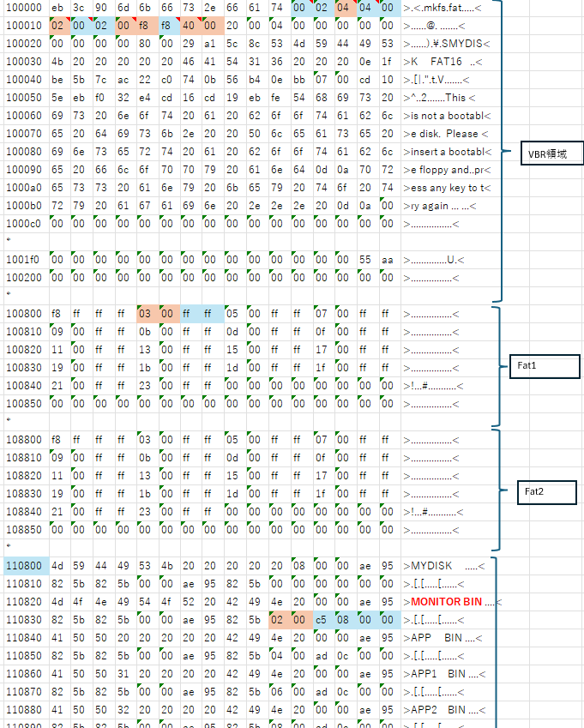Select address cell 100800
584x728 pixels.
(x=23, y=314)
